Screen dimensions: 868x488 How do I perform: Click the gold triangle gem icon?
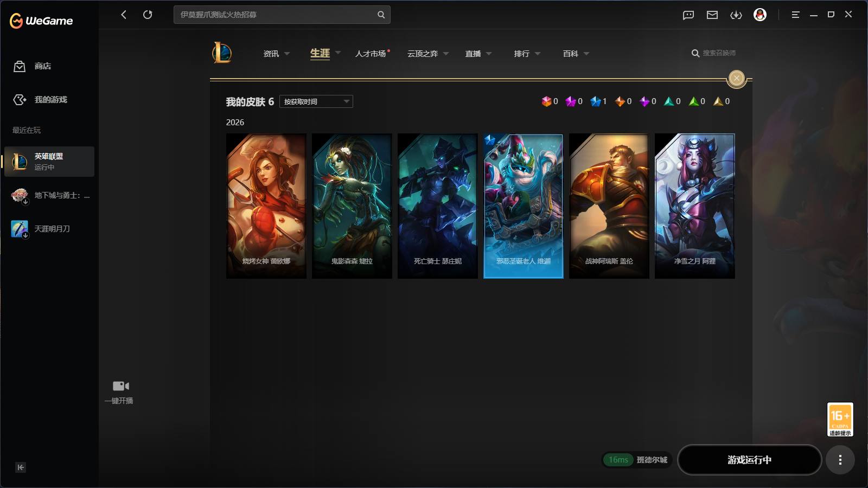[718, 101]
